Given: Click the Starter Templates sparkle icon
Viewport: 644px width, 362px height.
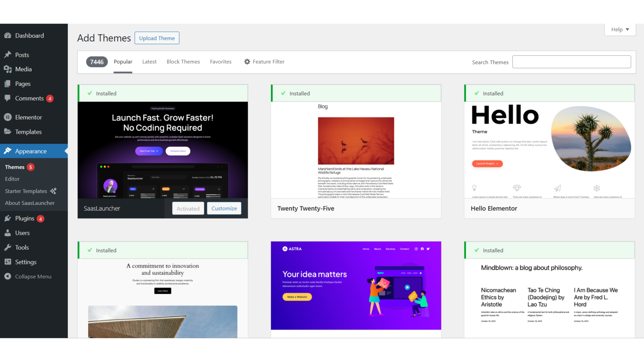Looking at the screenshot, I should (x=53, y=191).
